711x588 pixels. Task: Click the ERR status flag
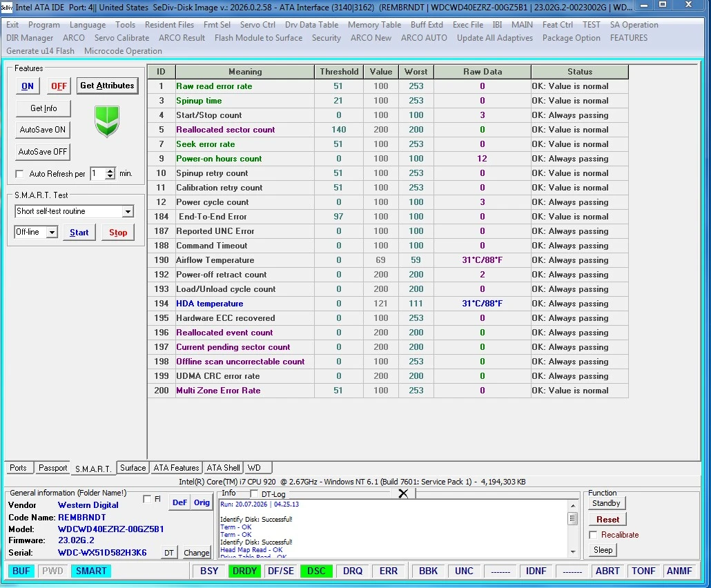(x=389, y=571)
